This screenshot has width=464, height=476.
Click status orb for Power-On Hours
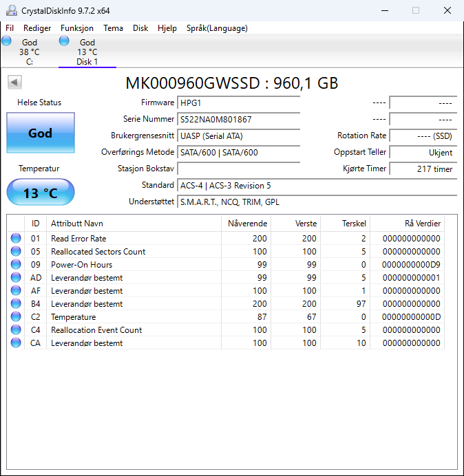(16, 264)
